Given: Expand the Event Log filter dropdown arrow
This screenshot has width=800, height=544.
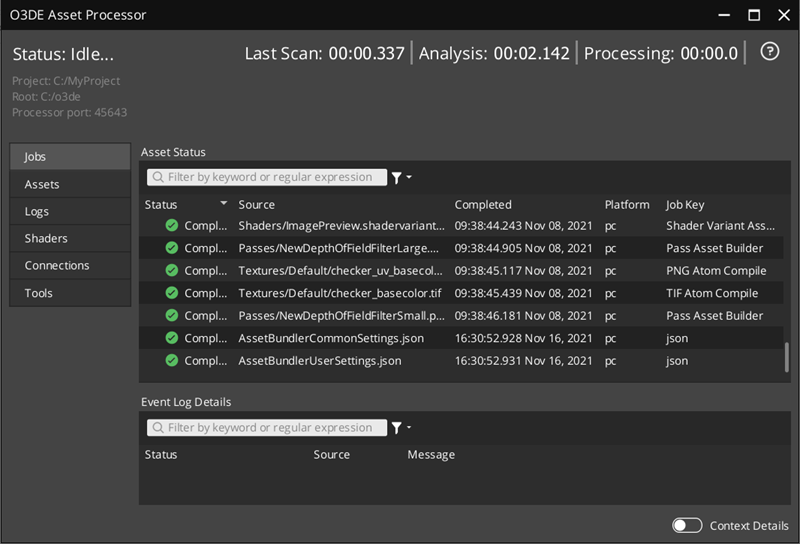Looking at the screenshot, I should (410, 429).
